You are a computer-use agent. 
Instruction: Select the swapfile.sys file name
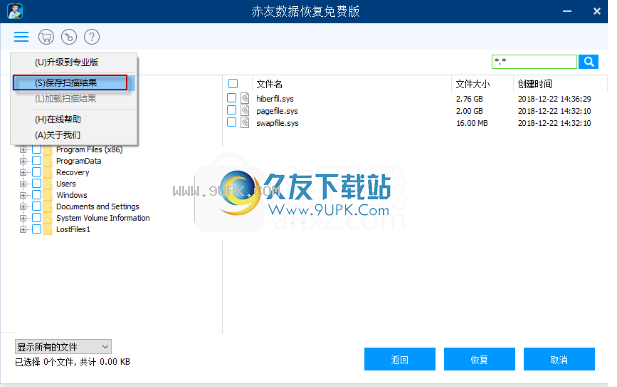[x=277, y=123]
